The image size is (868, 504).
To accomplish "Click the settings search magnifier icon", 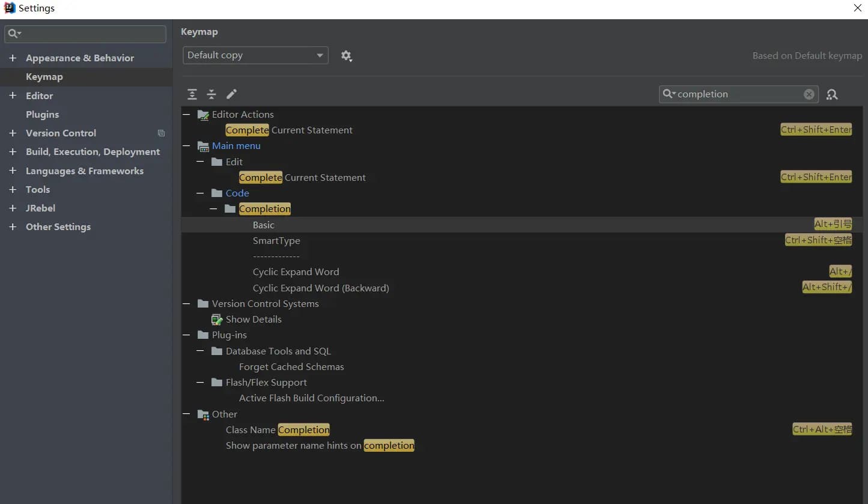I will 14,34.
